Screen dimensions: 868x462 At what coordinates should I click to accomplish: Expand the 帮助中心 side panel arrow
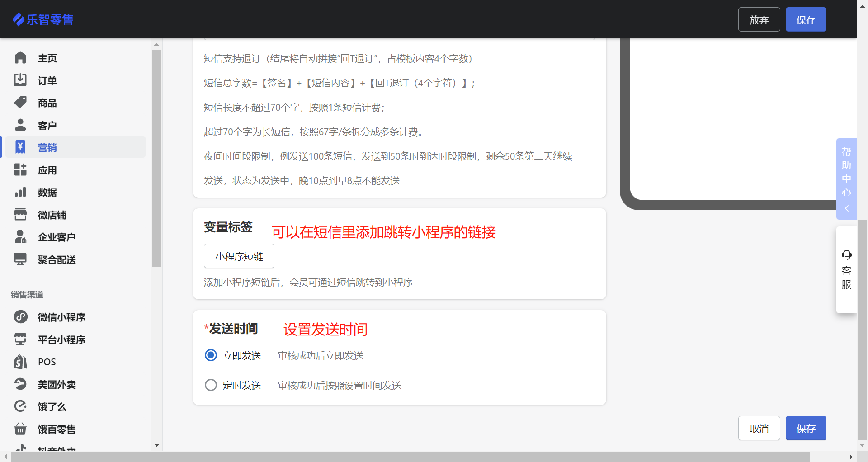pos(846,209)
